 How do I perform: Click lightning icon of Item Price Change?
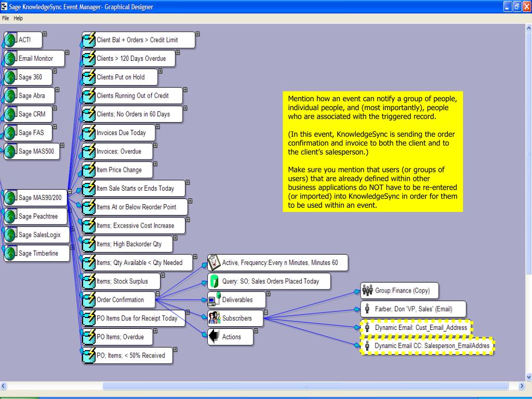pyautogui.click(x=89, y=170)
